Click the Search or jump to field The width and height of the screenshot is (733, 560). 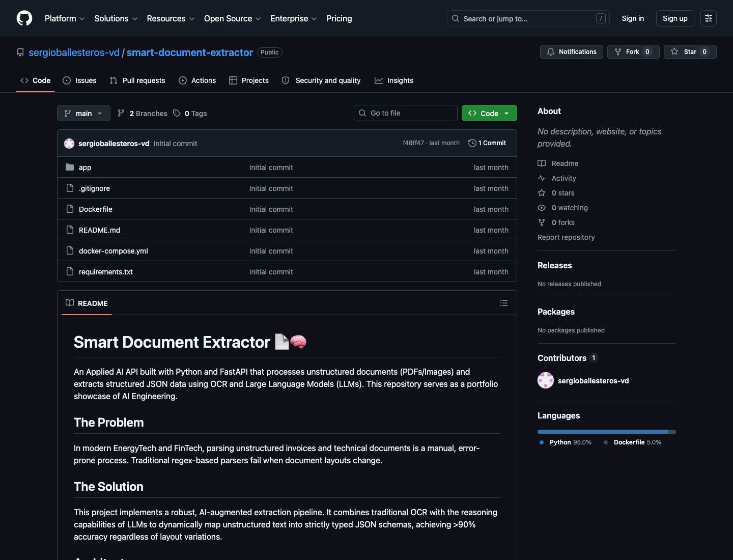[528, 18]
